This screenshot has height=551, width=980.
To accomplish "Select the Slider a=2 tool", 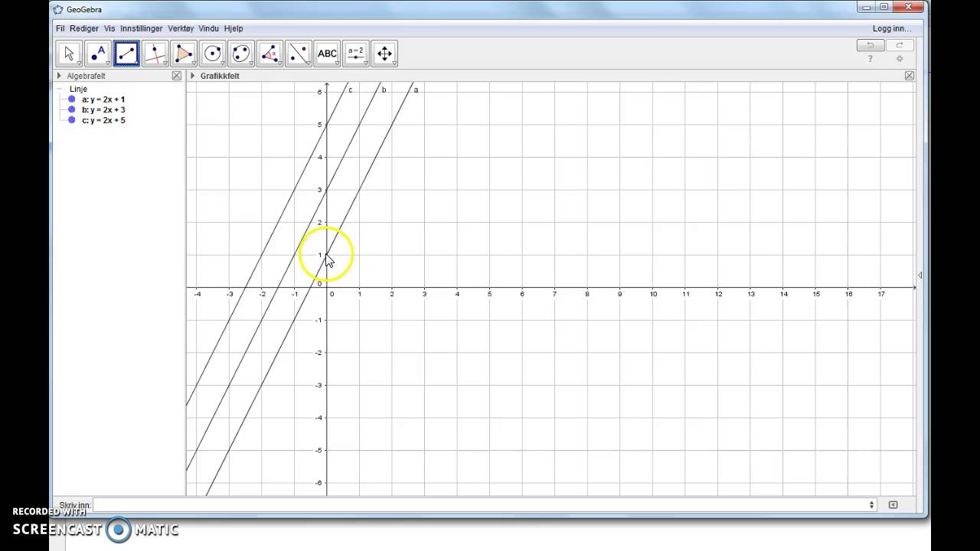I will 356,54.
